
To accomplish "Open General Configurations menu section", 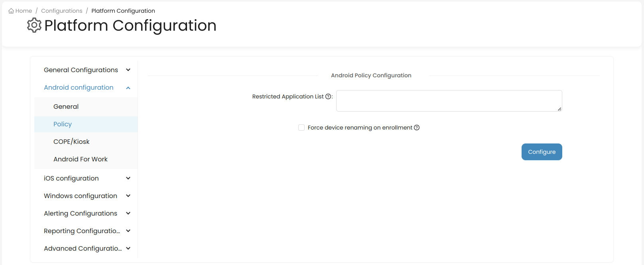I will pos(86,70).
